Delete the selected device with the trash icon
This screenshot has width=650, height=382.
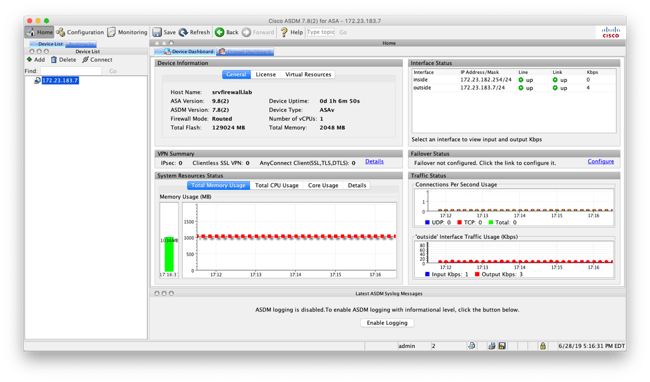click(63, 60)
